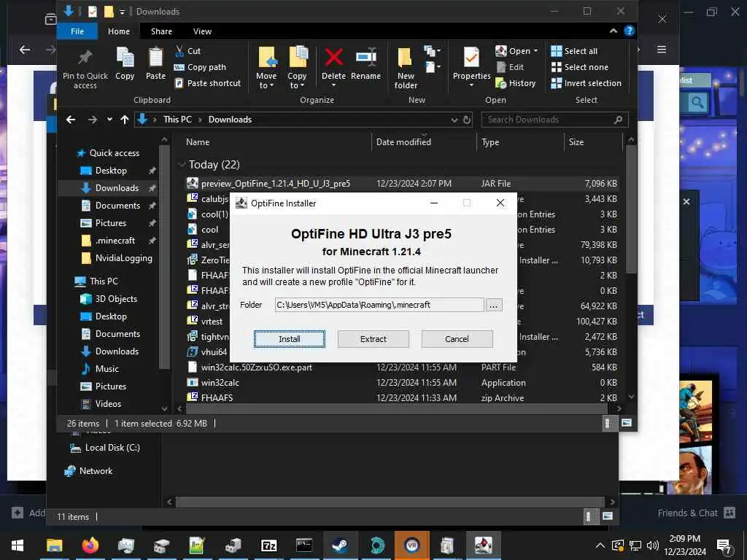Click History in the Open group
747x560 pixels.
[x=516, y=83]
